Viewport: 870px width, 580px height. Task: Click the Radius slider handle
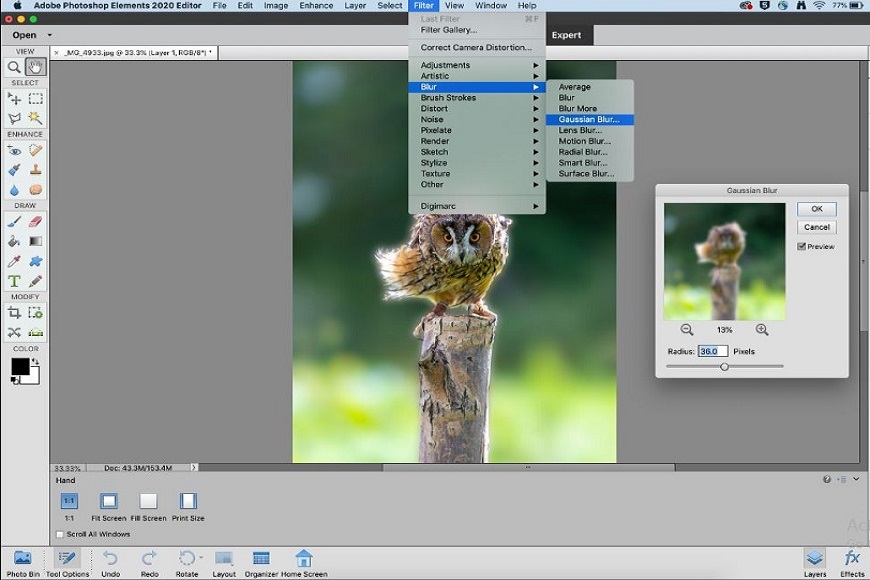point(724,366)
